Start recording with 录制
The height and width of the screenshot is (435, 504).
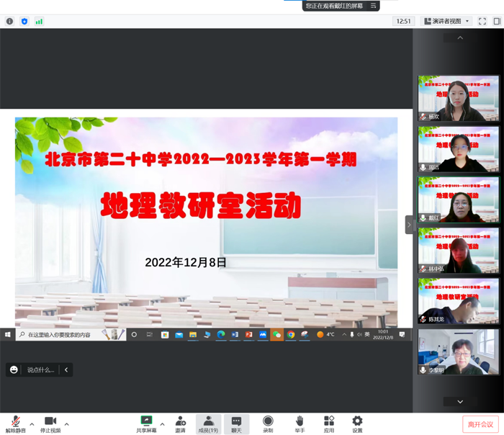pos(268,424)
